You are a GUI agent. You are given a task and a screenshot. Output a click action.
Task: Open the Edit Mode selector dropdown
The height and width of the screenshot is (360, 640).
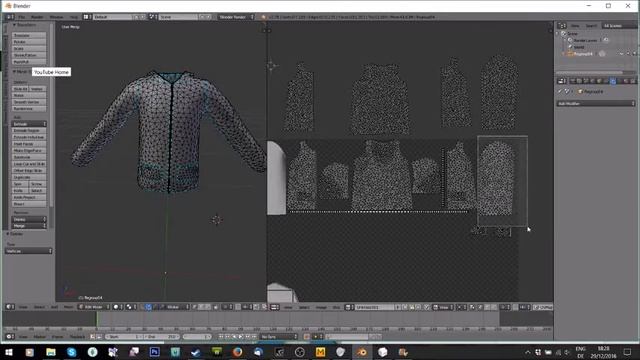tap(94, 307)
